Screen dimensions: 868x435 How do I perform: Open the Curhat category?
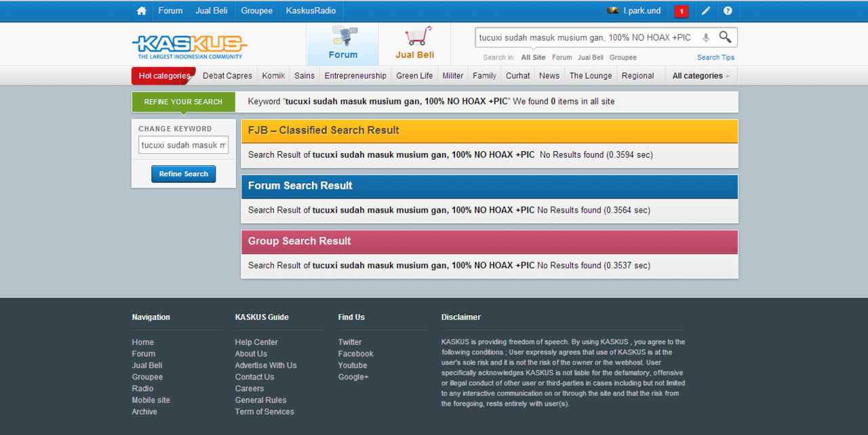coord(517,76)
